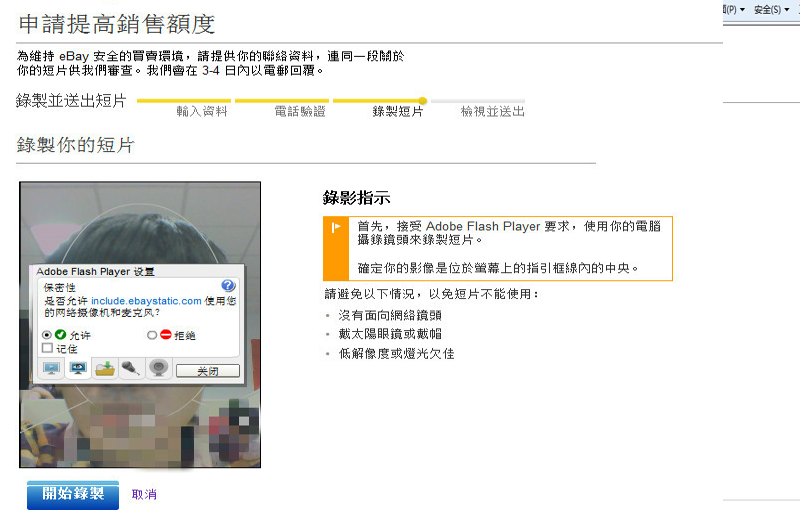Open Flash local storage folder tab
Viewport: 800px width, 510px height.
tap(105, 368)
